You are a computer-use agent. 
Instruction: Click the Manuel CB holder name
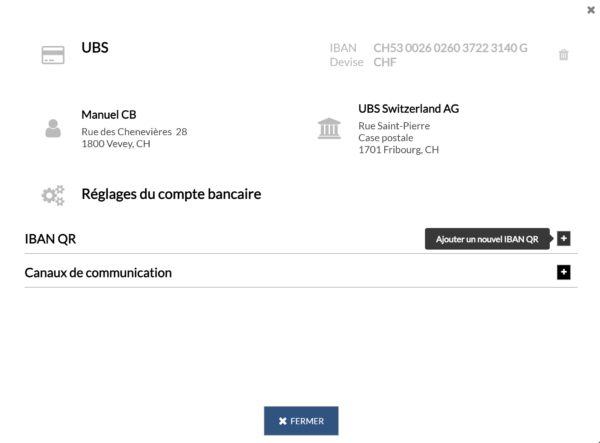coord(109,114)
